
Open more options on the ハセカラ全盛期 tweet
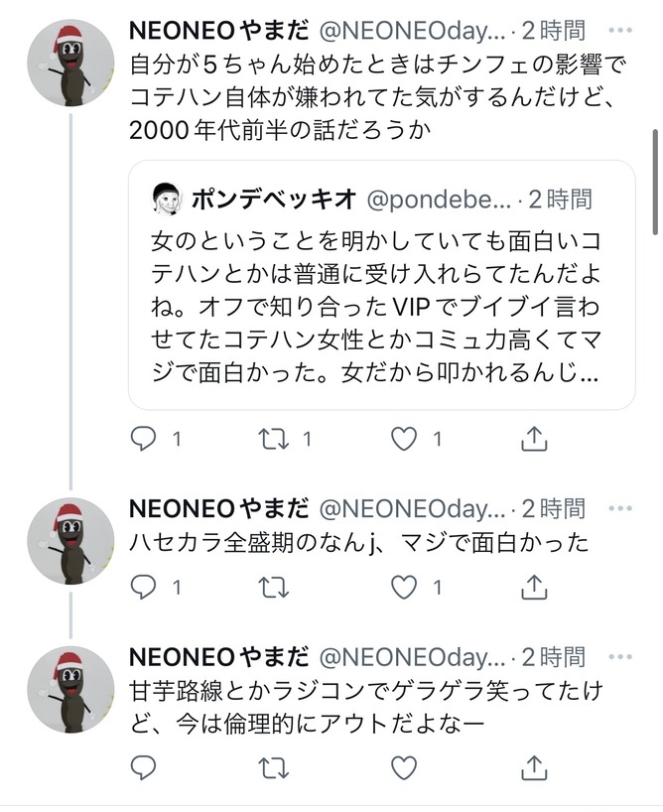pyautogui.click(x=621, y=509)
